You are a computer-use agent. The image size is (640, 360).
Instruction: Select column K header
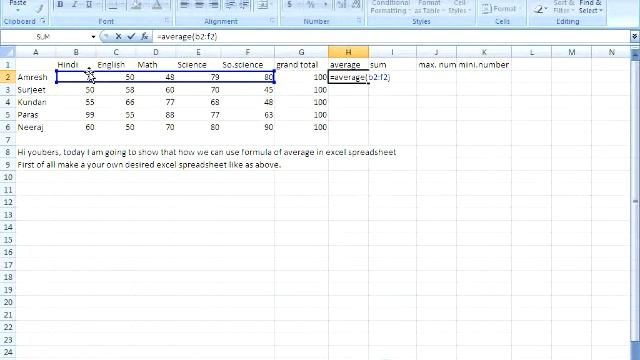[x=484, y=52]
